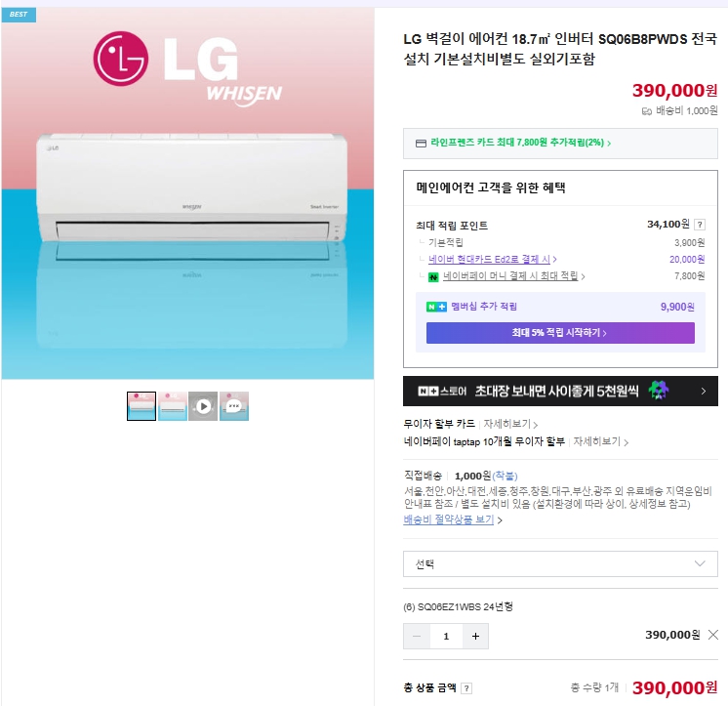The image size is (728, 706).
Task: Select the first product image thumbnail
Action: [142, 406]
